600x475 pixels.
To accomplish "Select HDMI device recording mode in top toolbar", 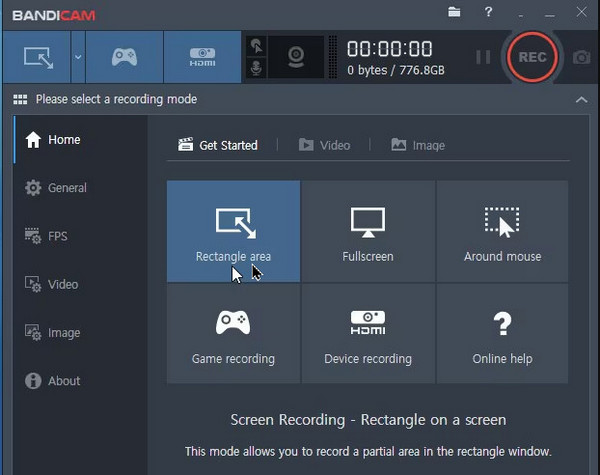I will pyautogui.click(x=202, y=57).
